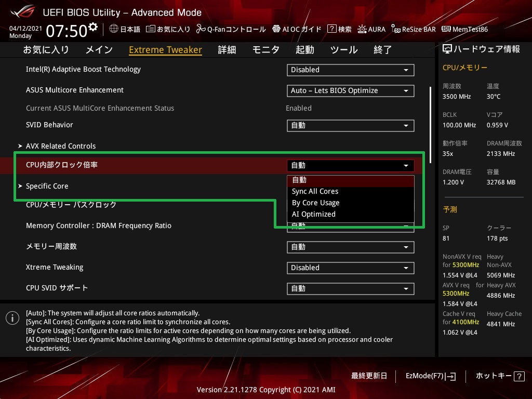
Task: Open Q-Fan control fan icon
Action: [x=201, y=29]
